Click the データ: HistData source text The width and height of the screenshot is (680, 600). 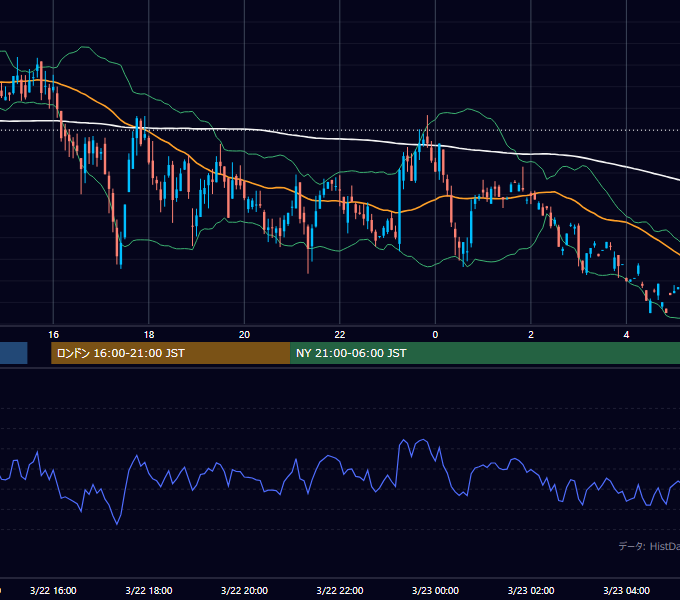point(649,546)
